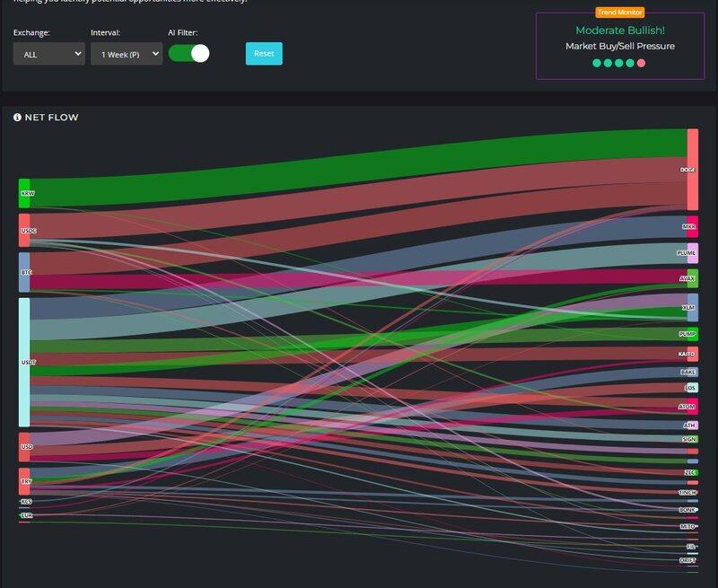718x588 pixels.
Task: Click the BONK node label
Action: pos(687,510)
